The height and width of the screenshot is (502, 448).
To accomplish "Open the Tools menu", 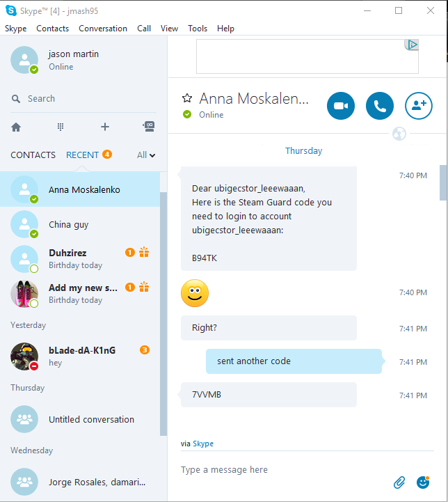I will [198, 29].
